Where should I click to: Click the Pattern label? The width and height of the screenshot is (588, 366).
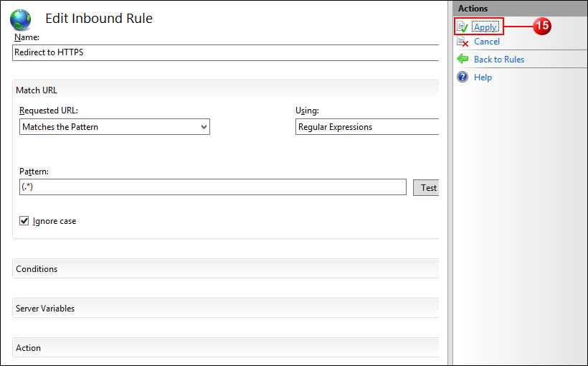(x=34, y=172)
